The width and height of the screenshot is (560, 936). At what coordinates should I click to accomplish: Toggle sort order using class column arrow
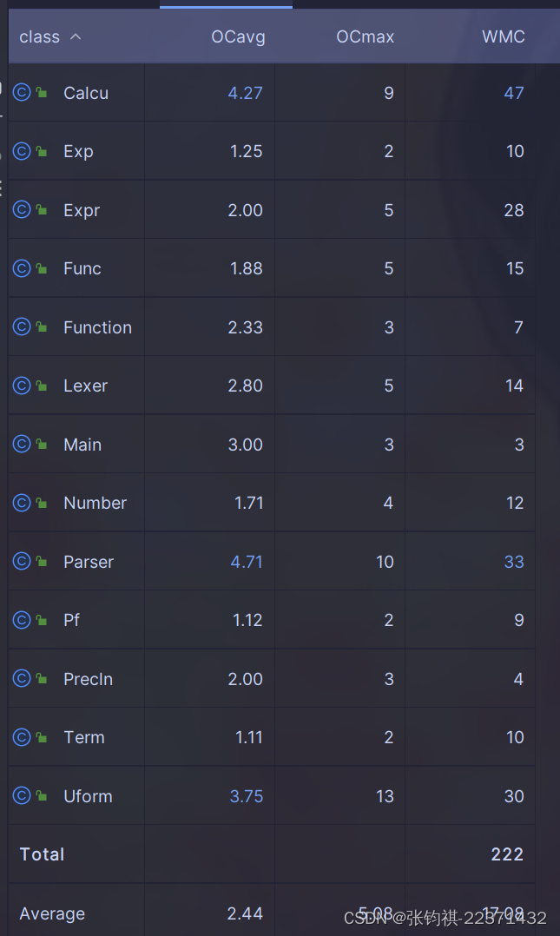coord(76,36)
